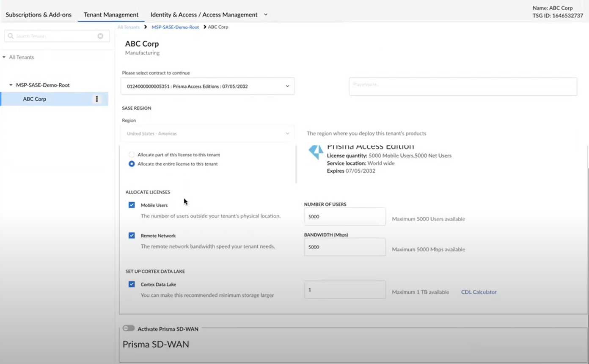Image resolution: width=589 pixels, height=364 pixels.
Task: Click the Number of Users input field
Action: (x=344, y=217)
